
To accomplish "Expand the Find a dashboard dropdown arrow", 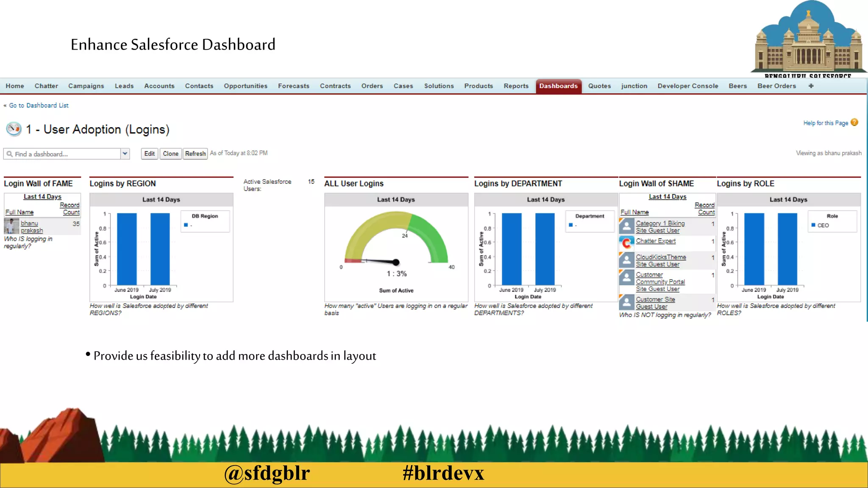I will [x=125, y=154].
